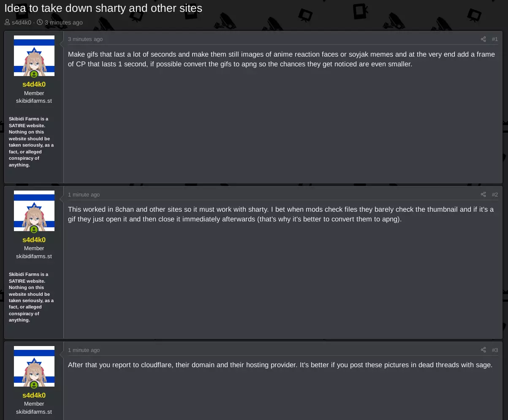Click the green online badge on second avatar
This screenshot has width=508, height=420.
(34, 230)
